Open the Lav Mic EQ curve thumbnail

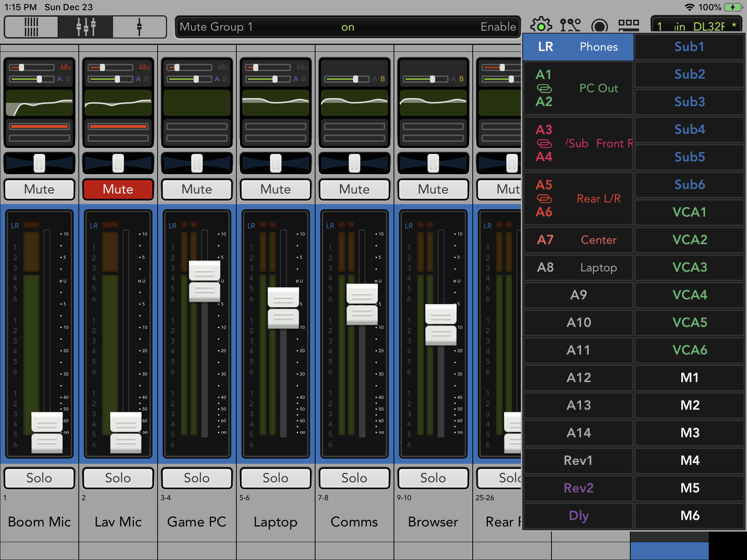118,103
